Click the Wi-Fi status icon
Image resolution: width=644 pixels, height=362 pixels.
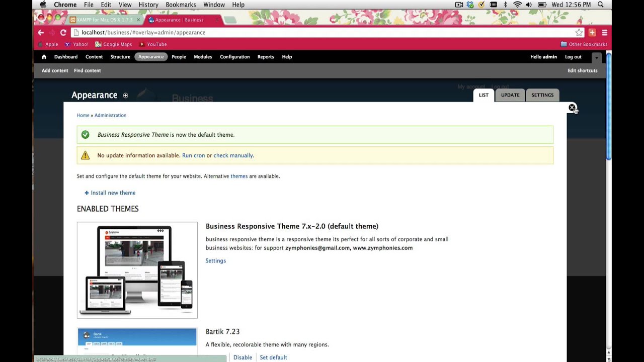[x=517, y=5]
